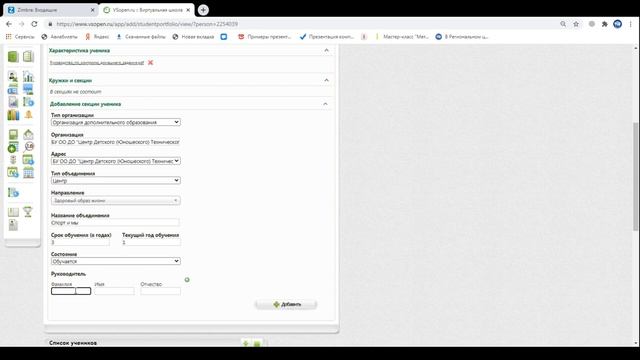The height and width of the screenshot is (360, 640).
Task: Click the blue ID card sidebar icon
Action: 13,89
